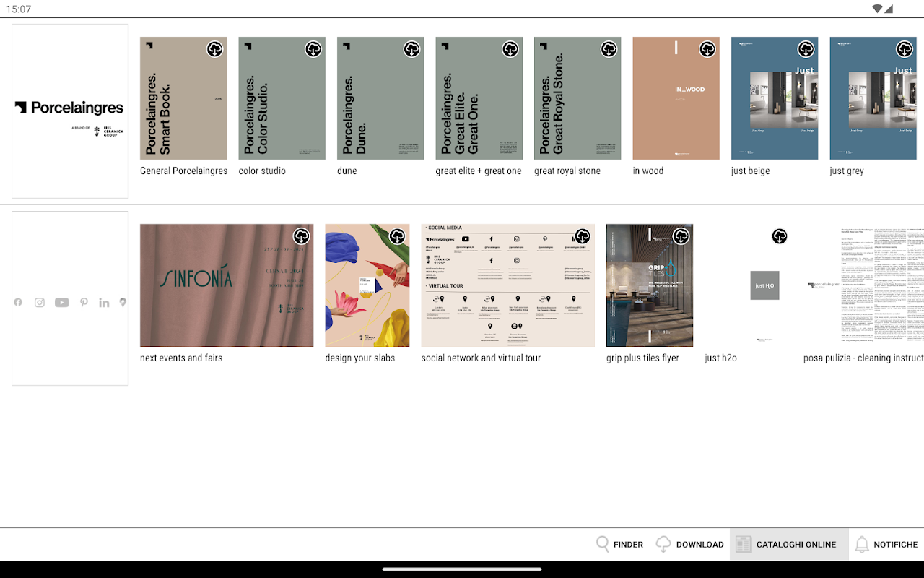Open the Social Media and Virtual Tour sheet
Viewport: 924px width, 578px height.
[x=508, y=285]
